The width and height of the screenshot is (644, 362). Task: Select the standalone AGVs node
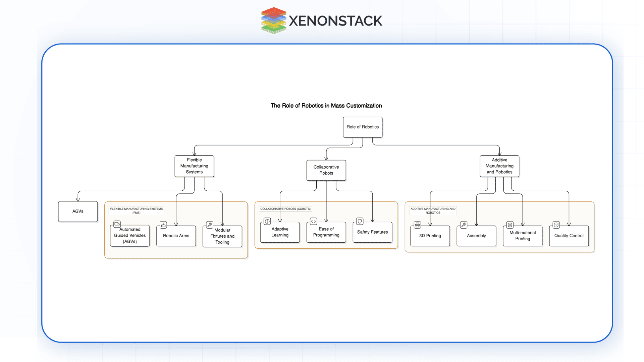78,212
